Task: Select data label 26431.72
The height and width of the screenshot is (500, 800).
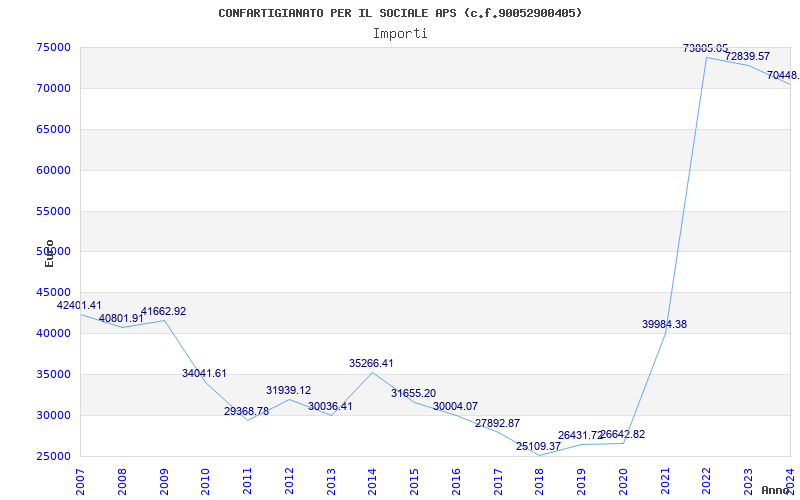Action: [581, 435]
